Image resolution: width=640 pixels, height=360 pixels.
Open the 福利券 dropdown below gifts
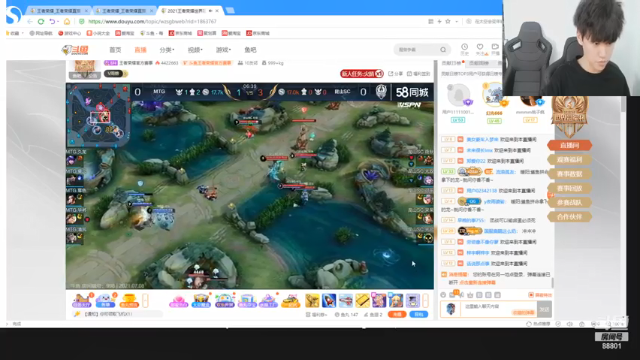[x=317, y=314]
